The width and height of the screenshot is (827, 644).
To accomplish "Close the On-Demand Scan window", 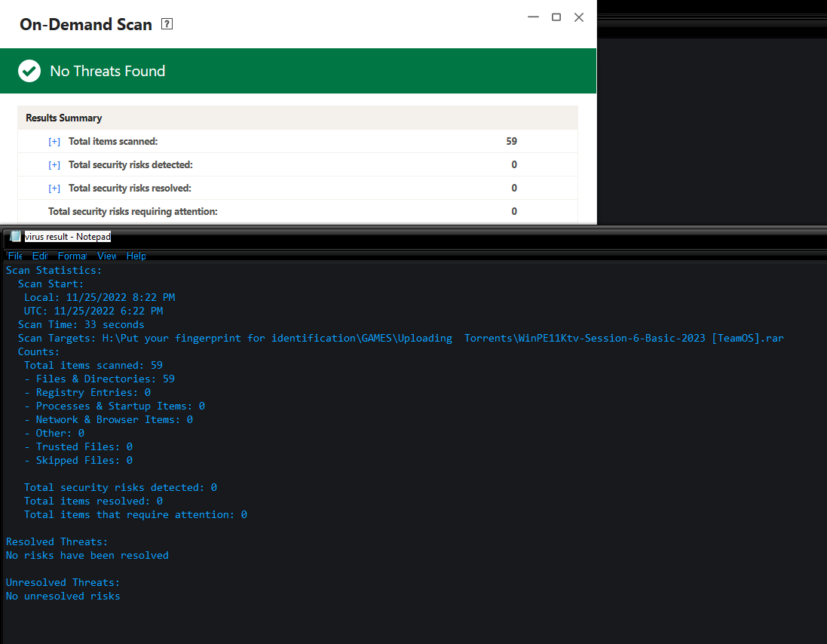I will click(578, 17).
